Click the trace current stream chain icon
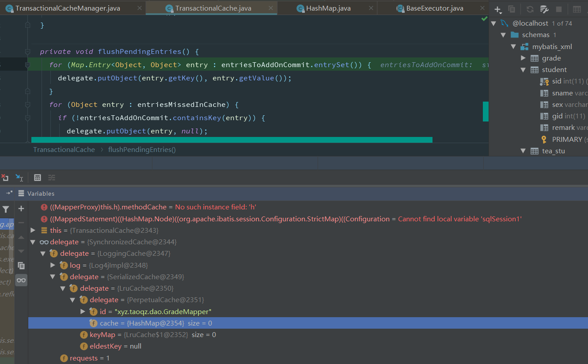This screenshot has width=588, height=364. (x=52, y=178)
